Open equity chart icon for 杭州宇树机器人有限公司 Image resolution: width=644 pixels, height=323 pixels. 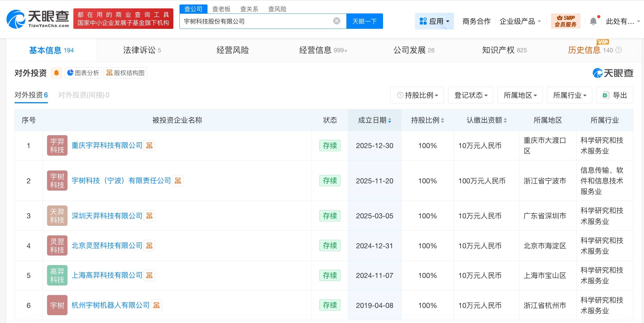pos(157,305)
